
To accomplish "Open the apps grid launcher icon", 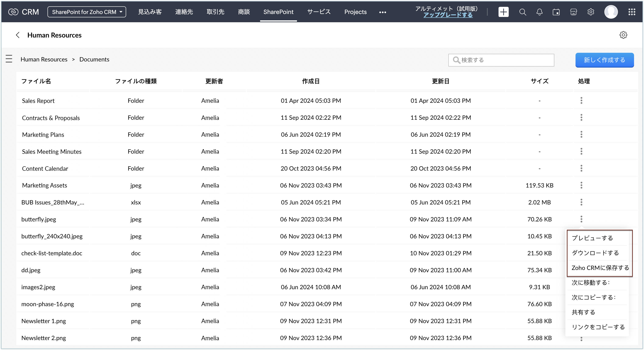I will pyautogui.click(x=632, y=12).
